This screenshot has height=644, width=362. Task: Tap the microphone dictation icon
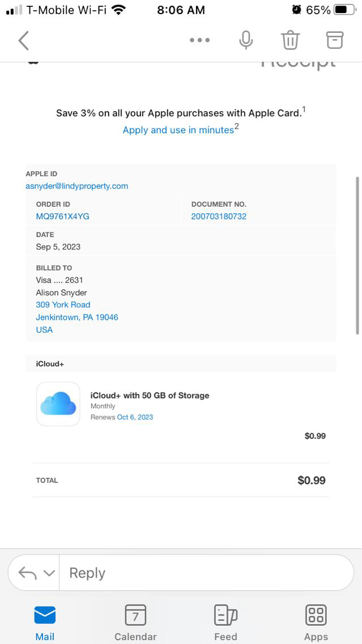click(x=246, y=40)
